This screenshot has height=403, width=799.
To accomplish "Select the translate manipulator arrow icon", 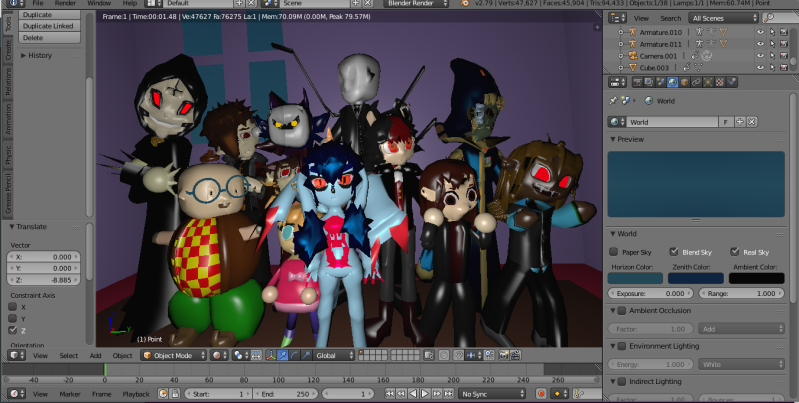I will (x=283, y=355).
